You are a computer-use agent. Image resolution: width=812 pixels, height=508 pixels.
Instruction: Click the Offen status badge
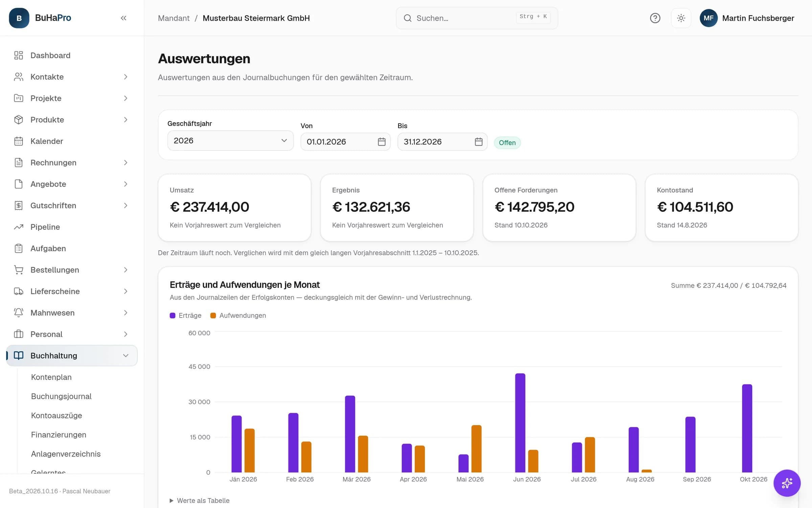pos(507,143)
